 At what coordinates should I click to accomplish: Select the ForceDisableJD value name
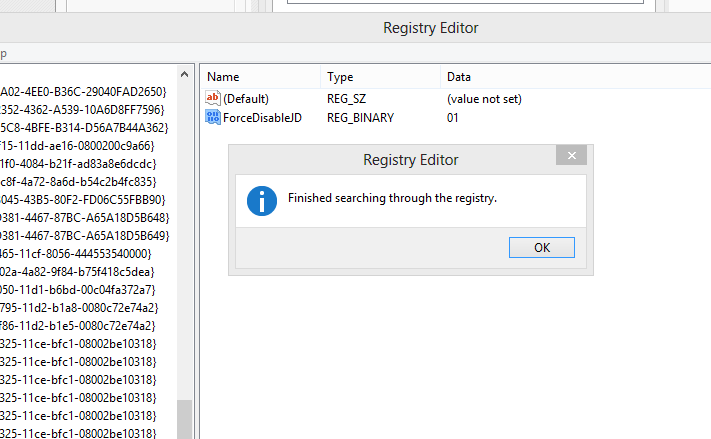pyautogui.click(x=262, y=118)
